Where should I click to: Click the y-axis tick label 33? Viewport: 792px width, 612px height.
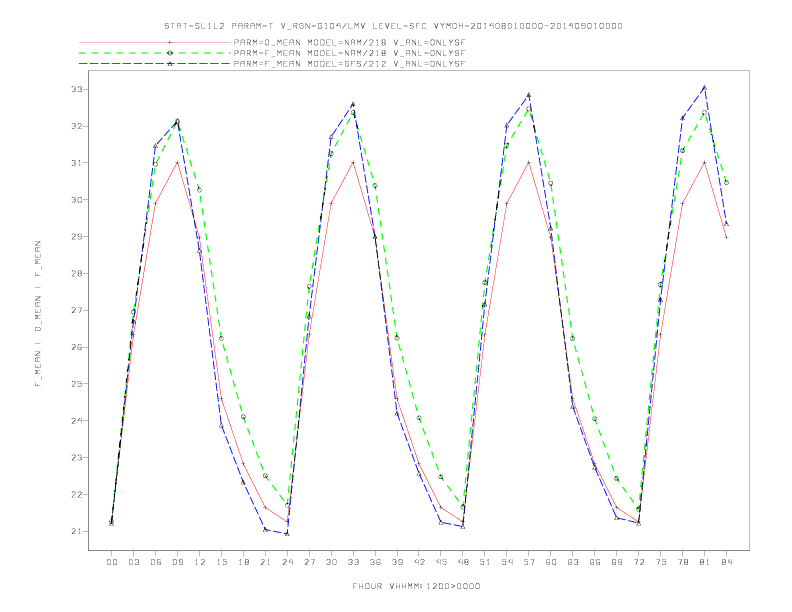coord(77,89)
